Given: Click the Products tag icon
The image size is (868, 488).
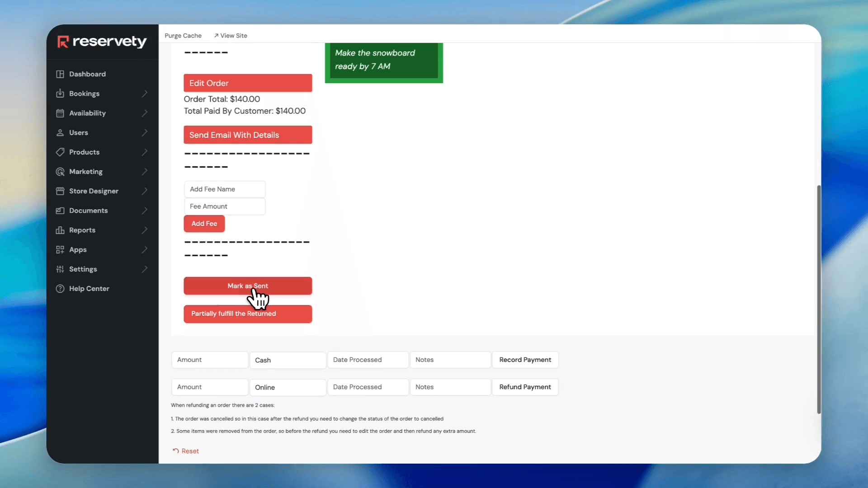Looking at the screenshot, I should point(60,152).
